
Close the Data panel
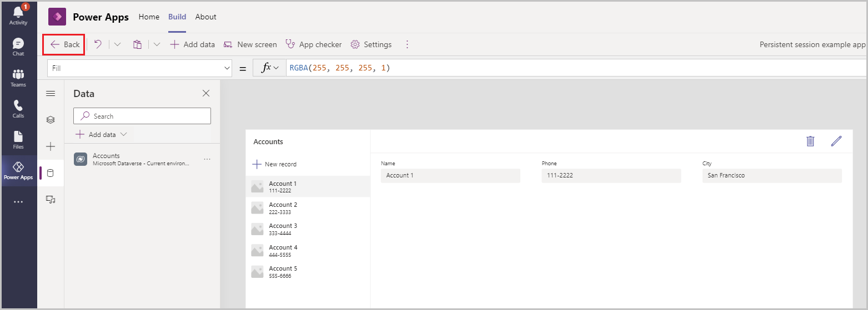click(206, 93)
